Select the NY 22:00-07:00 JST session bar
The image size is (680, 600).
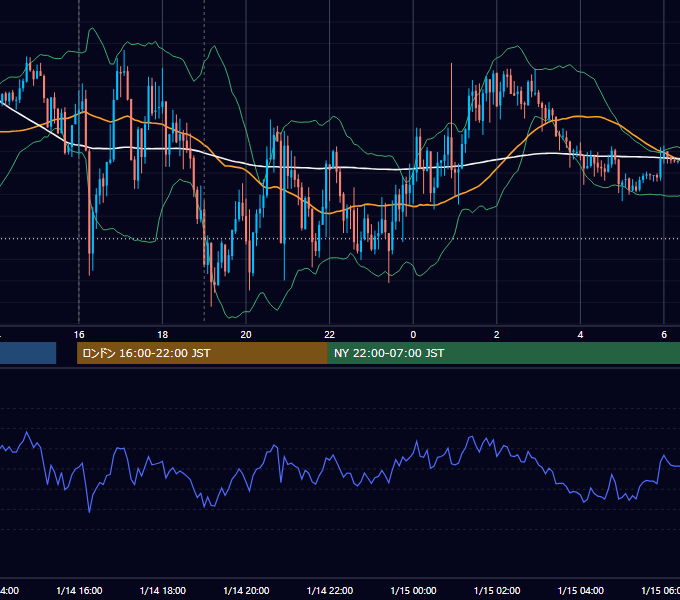tap(503, 353)
